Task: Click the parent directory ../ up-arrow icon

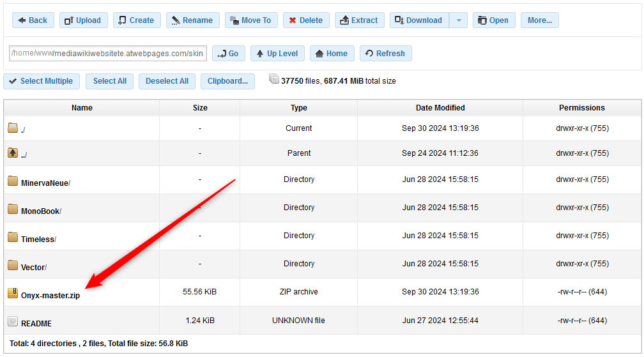Action: [13, 153]
